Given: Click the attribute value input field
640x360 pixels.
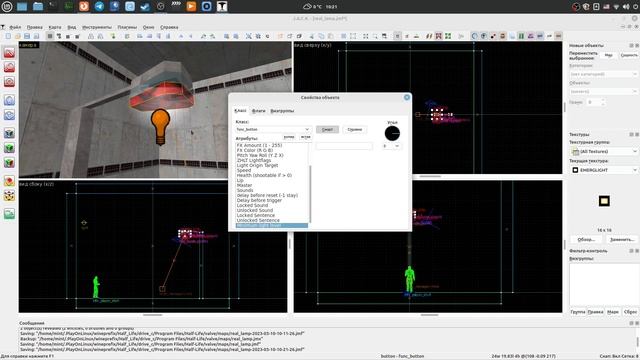Looking at the screenshot, I should (344, 146).
